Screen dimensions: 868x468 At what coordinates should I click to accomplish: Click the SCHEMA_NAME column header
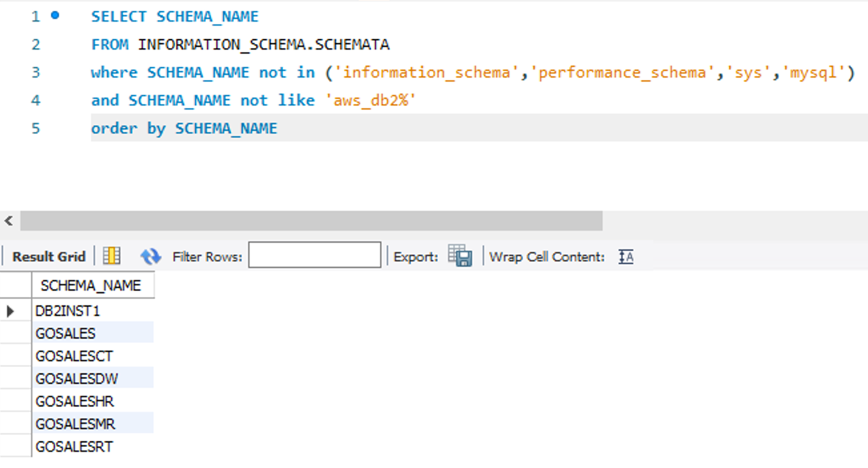(x=91, y=286)
